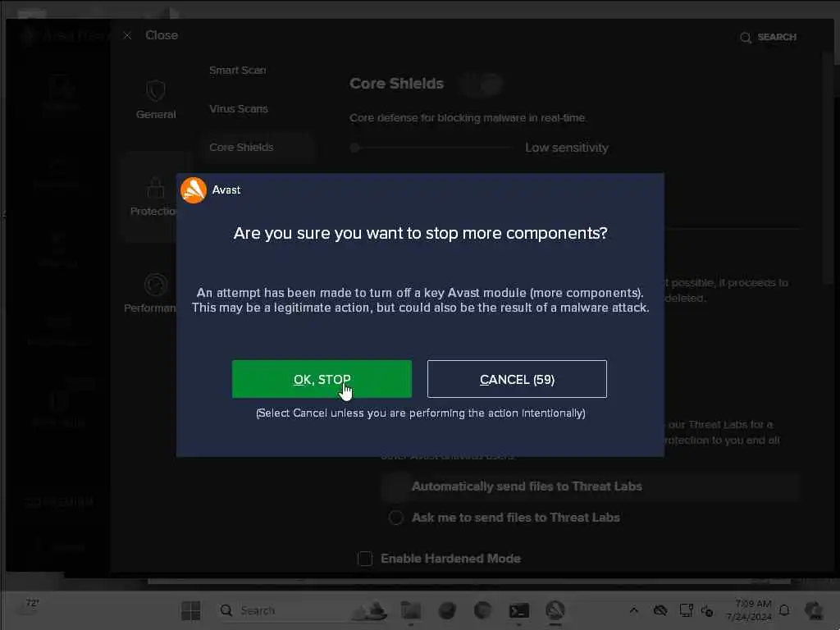Switch to the General settings tab
Viewport: 840px width, 630px height.
point(156,99)
